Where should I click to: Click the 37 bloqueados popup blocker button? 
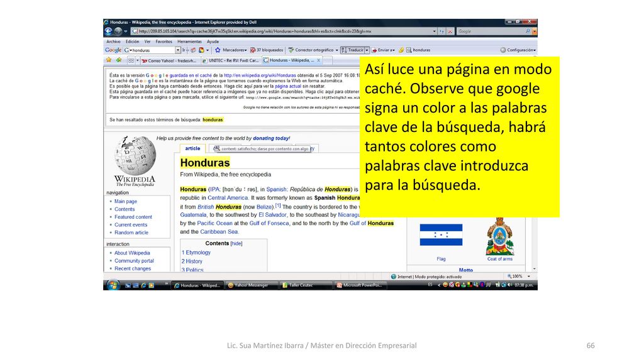tap(267, 50)
